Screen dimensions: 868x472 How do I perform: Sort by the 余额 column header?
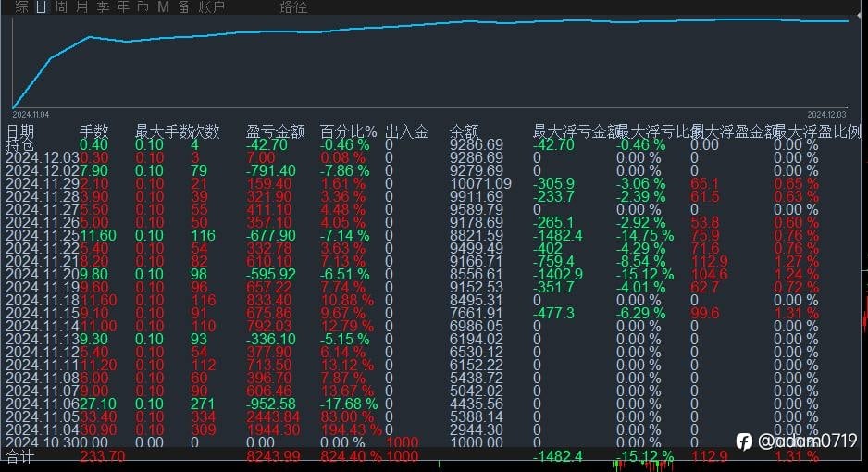pos(464,131)
